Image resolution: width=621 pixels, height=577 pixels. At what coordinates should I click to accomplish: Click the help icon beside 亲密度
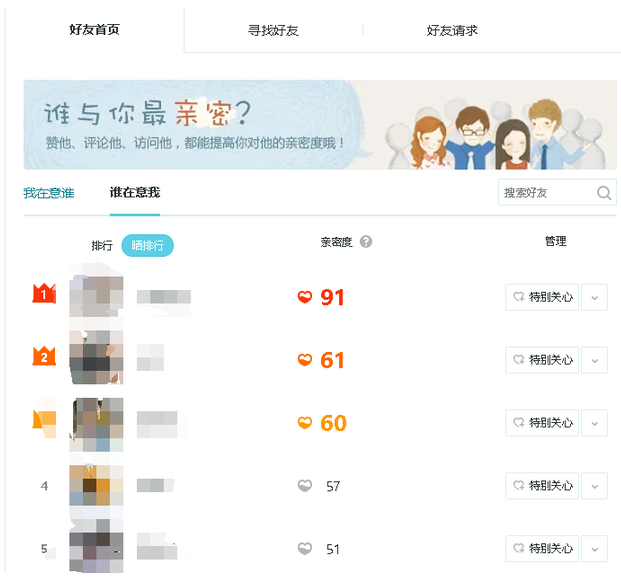tap(366, 242)
